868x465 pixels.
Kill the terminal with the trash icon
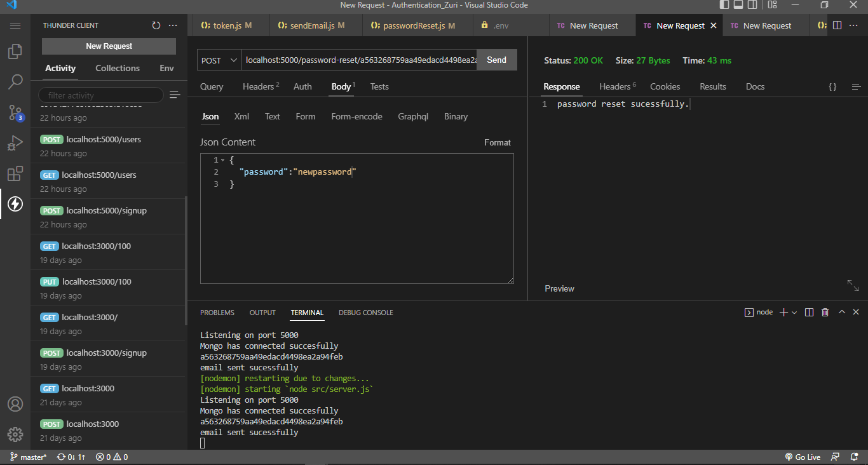[x=825, y=312]
